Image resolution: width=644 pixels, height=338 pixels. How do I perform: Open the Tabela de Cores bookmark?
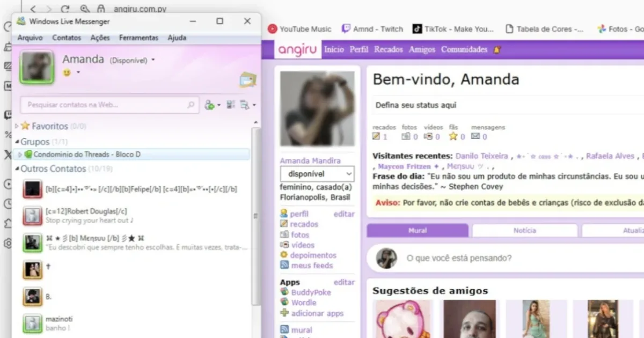(x=544, y=29)
